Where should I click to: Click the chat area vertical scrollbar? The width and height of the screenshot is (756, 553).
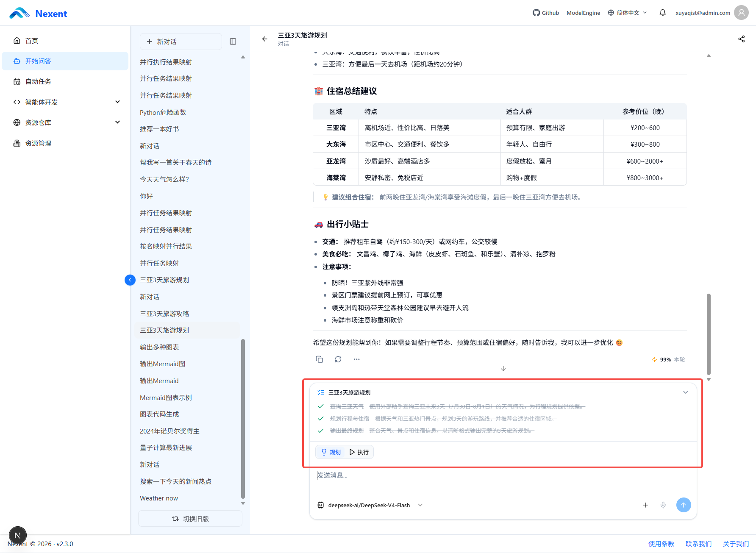(x=709, y=334)
